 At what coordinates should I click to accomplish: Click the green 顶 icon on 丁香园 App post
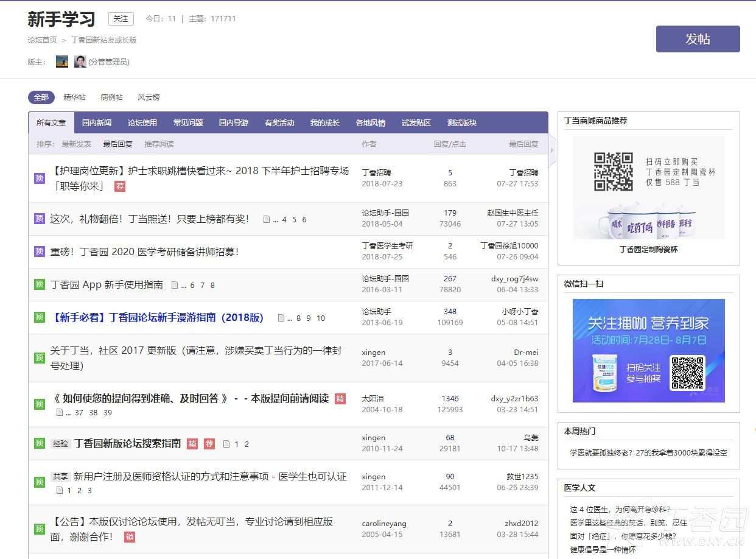[40, 284]
